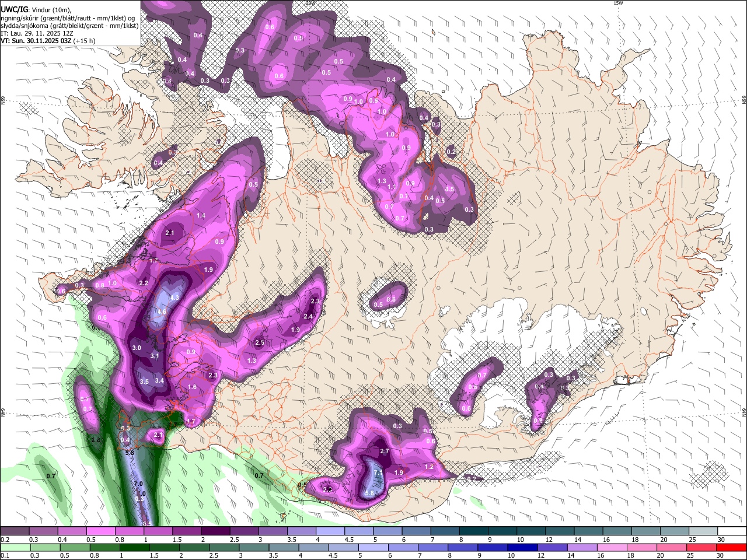Click the "1.6" precipitation value on the map
This screenshot has height=560, width=747.
tap(192, 387)
